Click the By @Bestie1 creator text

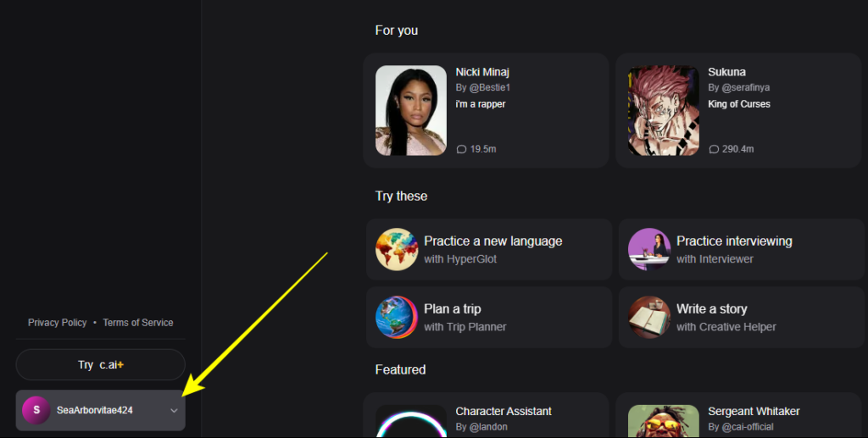click(x=482, y=87)
